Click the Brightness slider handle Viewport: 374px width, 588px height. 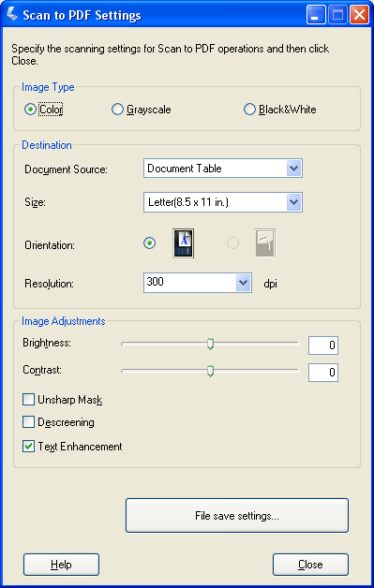pos(210,344)
